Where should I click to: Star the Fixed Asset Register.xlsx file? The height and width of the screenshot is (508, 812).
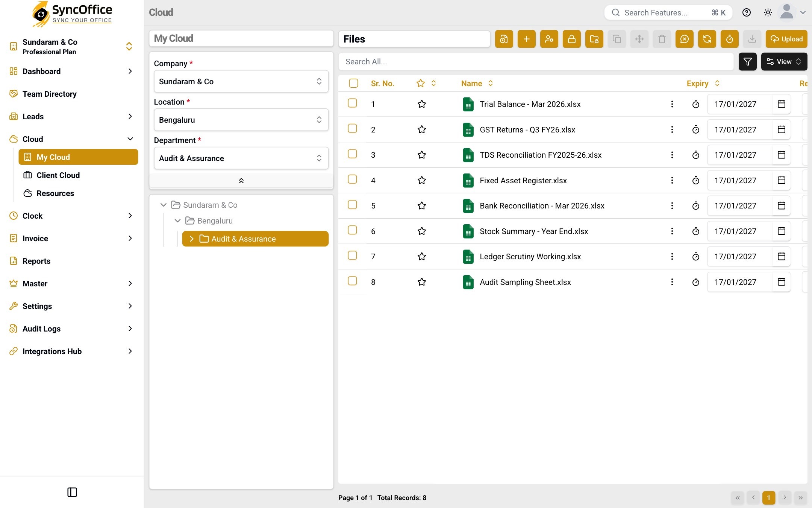[422, 180]
